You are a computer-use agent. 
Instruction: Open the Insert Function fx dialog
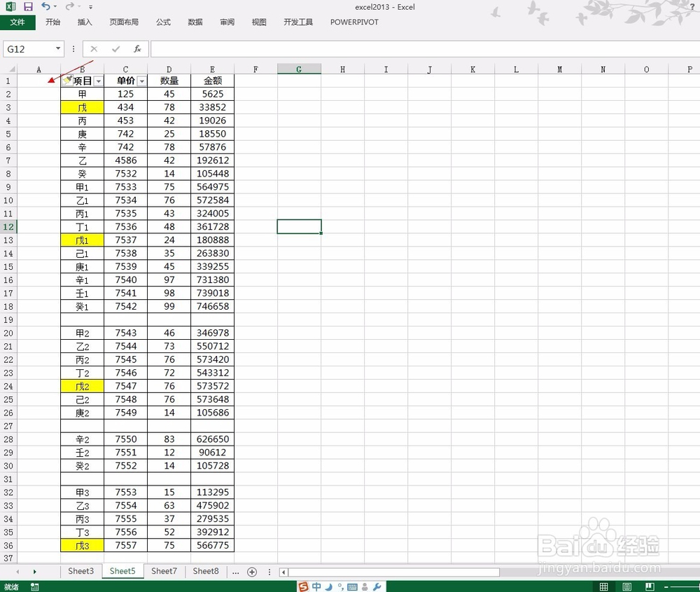pos(137,48)
